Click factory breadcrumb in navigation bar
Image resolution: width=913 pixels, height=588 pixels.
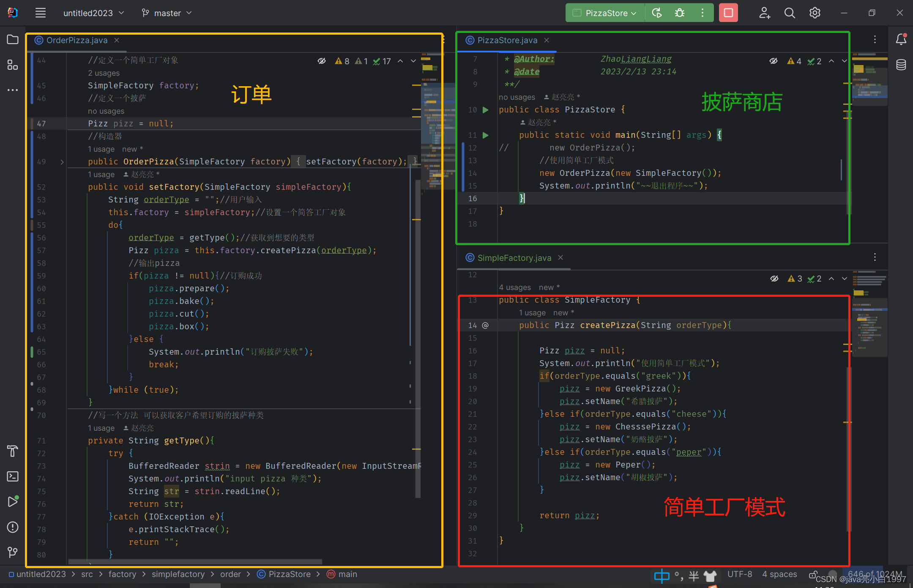(x=122, y=574)
